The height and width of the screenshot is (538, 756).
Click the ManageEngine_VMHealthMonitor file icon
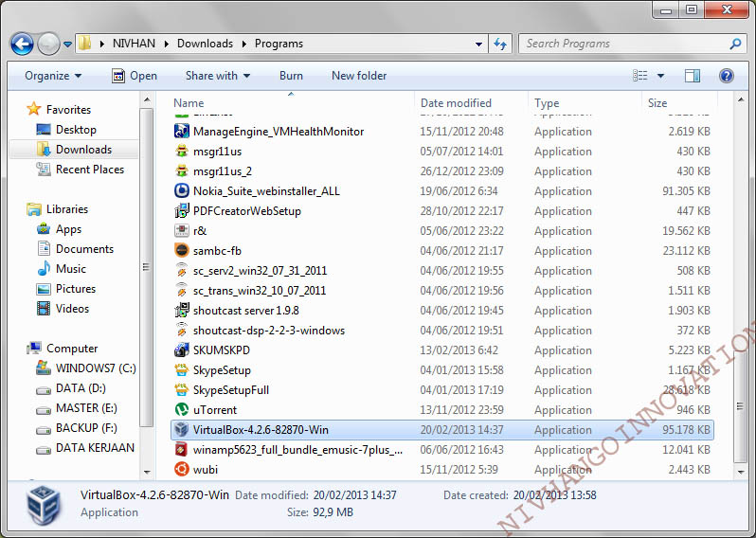click(x=181, y=131)
